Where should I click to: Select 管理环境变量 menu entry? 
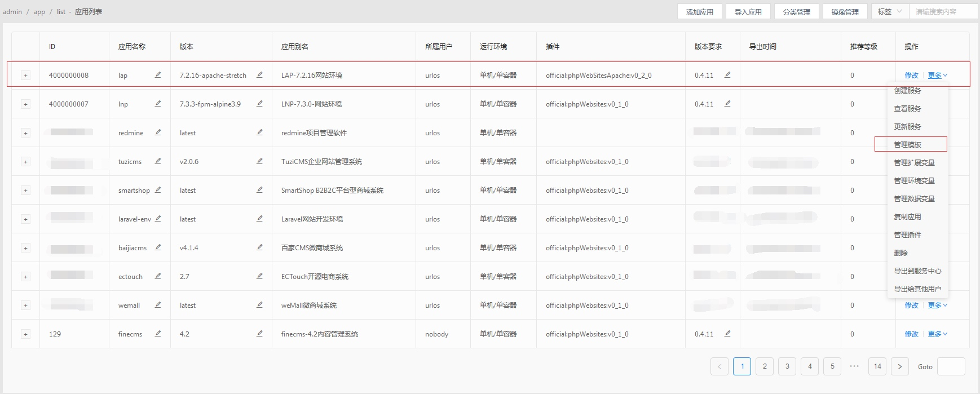coord(917,180)
